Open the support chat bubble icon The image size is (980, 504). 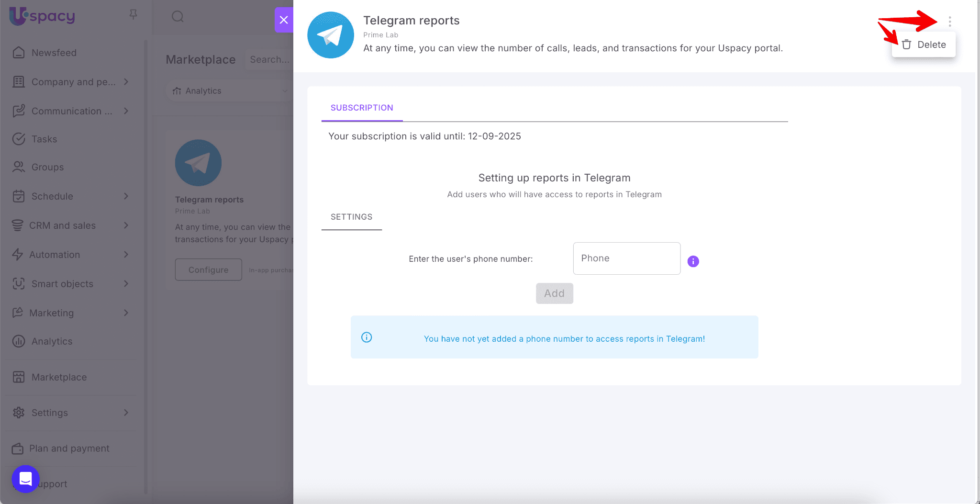(x=25, y=479)
